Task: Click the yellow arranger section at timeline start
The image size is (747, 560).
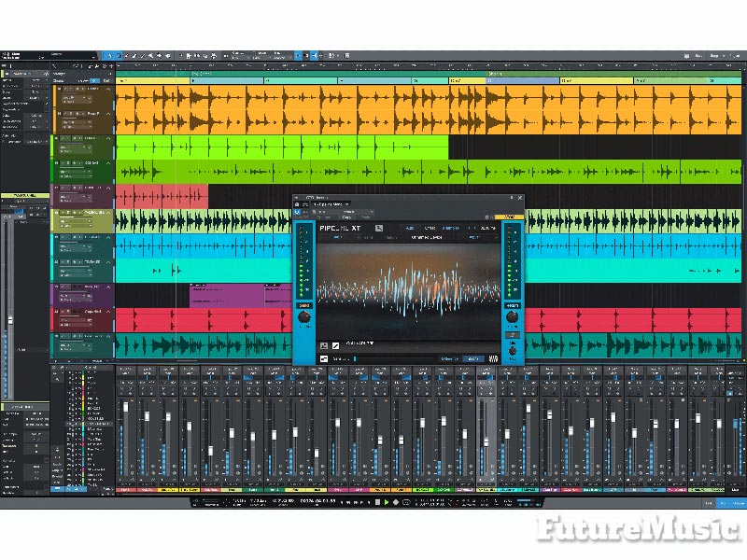Action: 152,81
